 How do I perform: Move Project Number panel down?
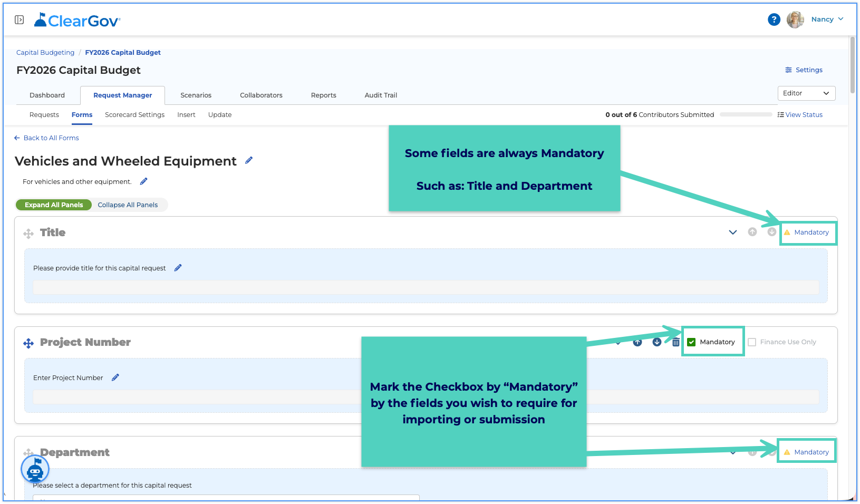coord(657,342)
